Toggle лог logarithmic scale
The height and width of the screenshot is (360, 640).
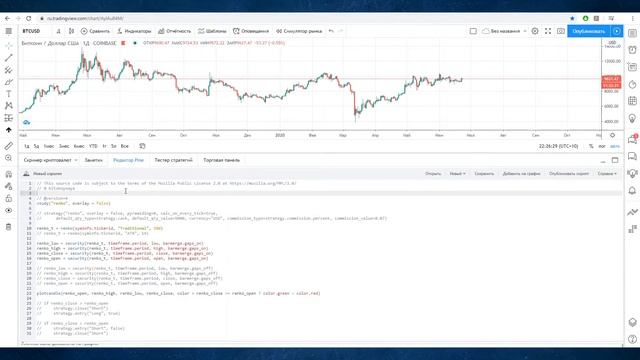(x=602, y=146)
